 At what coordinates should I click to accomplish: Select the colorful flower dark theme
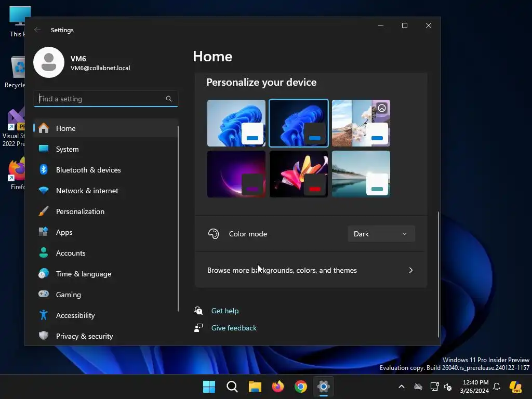pyautogui.click(x=299, y=174)
